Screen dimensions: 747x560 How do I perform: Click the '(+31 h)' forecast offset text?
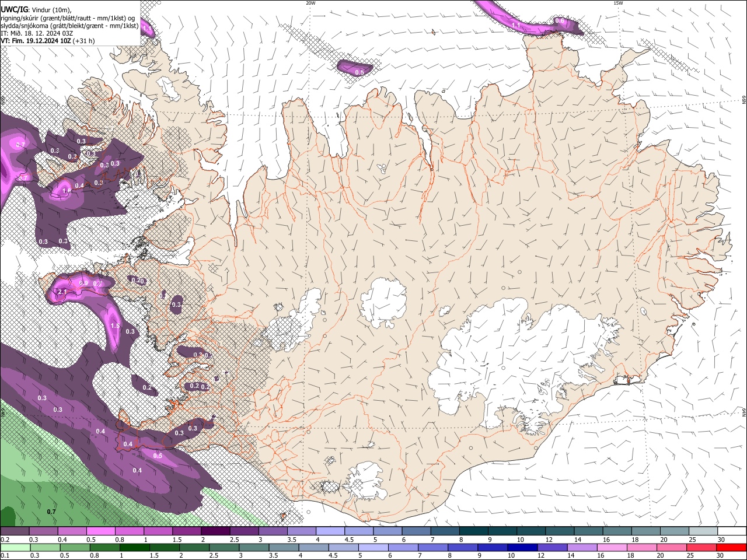point(83,41)
